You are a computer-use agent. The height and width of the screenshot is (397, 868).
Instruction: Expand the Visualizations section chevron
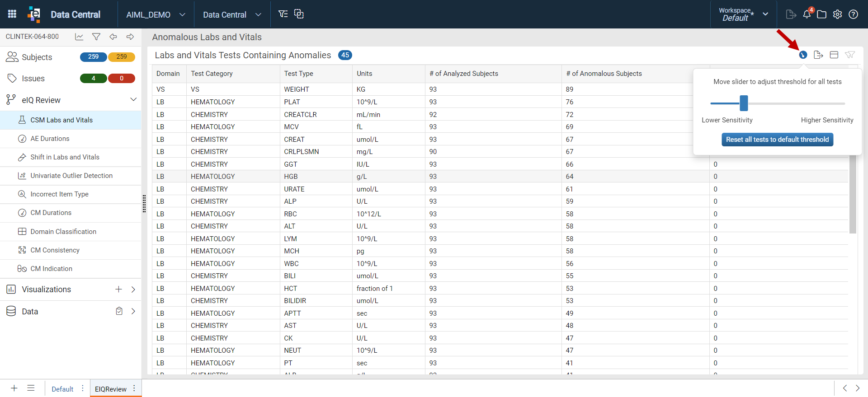click(x=133, y=289)
